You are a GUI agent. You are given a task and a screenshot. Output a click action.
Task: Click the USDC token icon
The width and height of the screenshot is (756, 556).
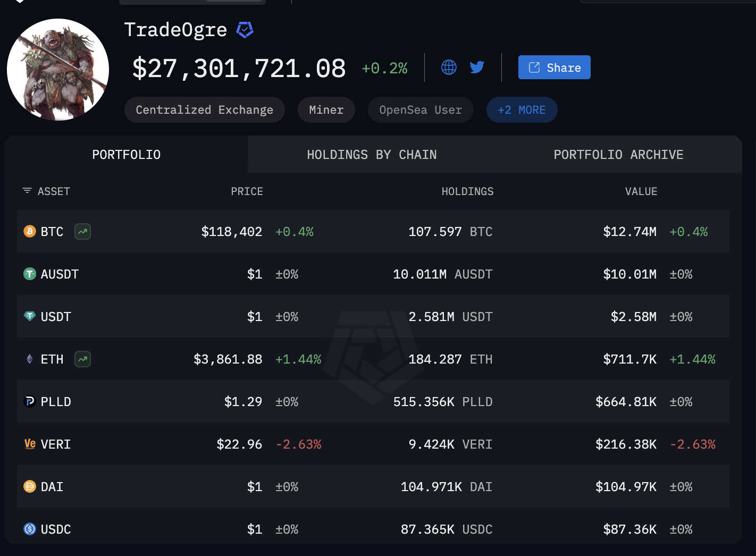[x=30, y=529]
